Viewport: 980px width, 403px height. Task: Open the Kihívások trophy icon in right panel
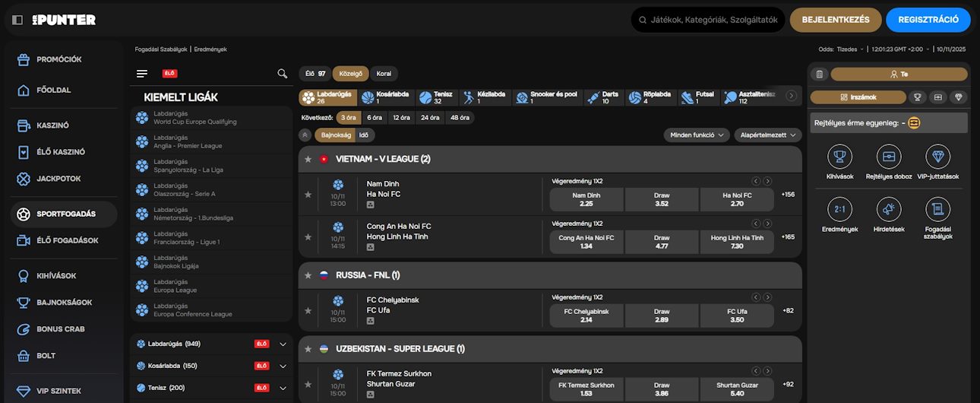(839, 157)
